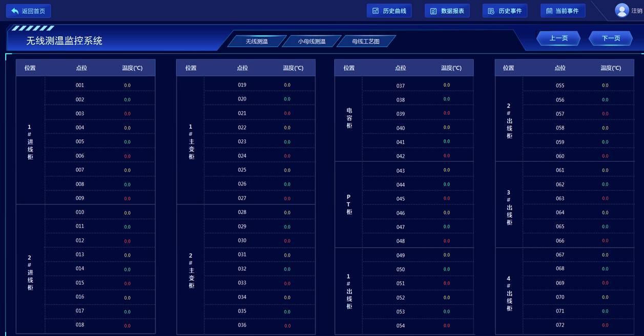Image resolution: width=644 pixels, height=336 pixels.
Task: Click the user avatar icon
Action: point(622,10)
